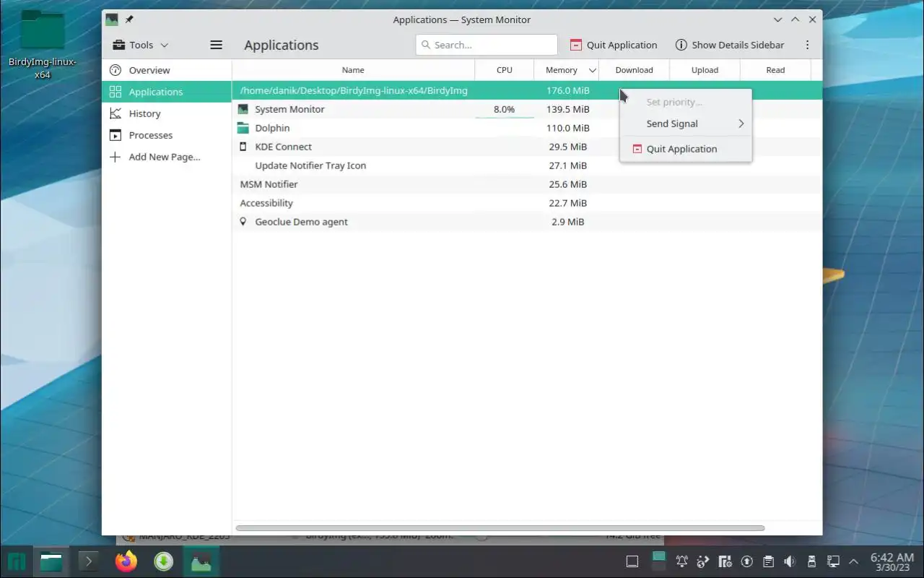The width and height of the screenshot is (924, 578).
Task: Click the System Monitor taskbar entry
Action: tap(201, 561)
